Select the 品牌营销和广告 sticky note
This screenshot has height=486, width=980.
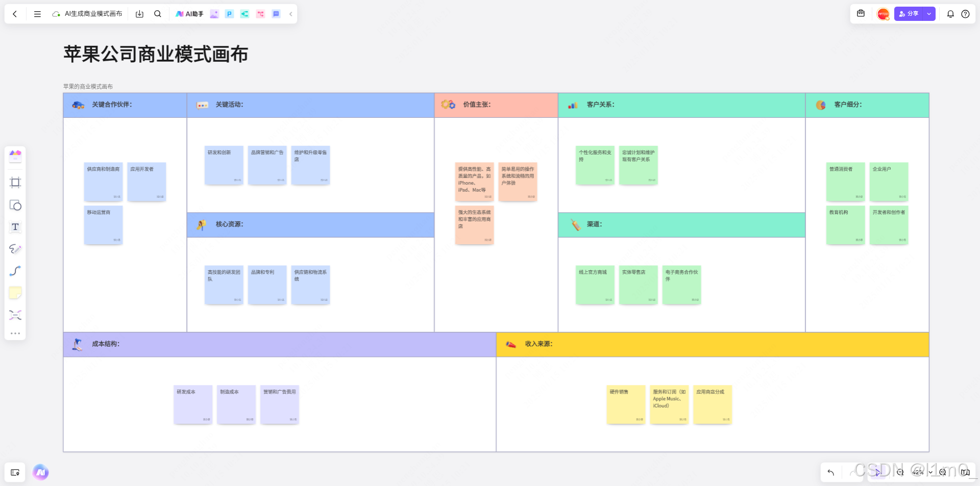(x=267, y=165)
